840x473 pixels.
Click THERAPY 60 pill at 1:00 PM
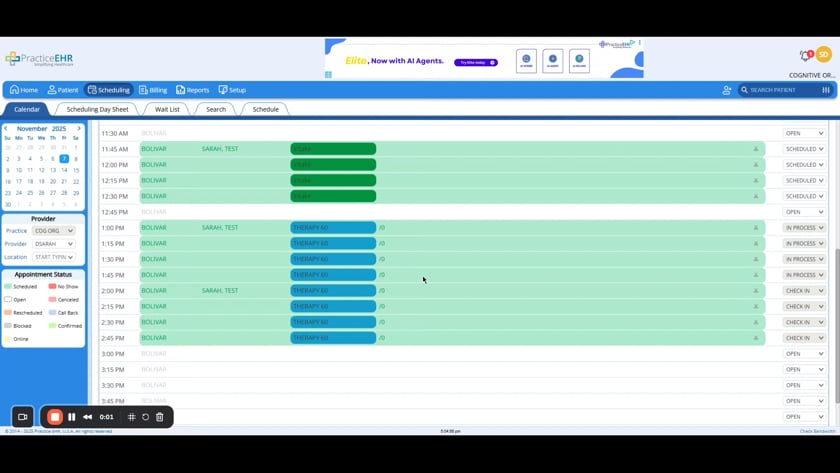pyautogui.click(x=333, y=228)
